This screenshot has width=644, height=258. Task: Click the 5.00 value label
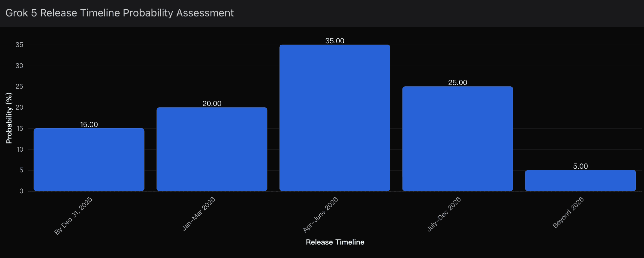click(581, 166)
